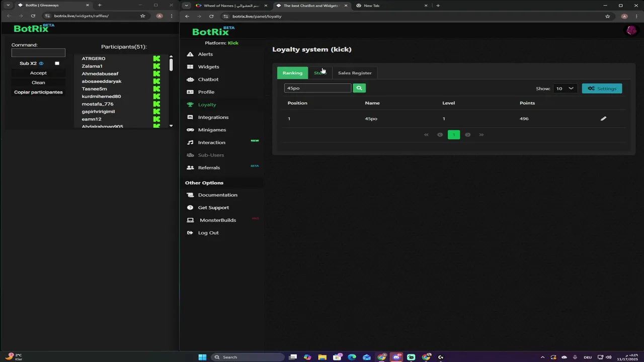This screenshot has height=362, width=644.
Task: Open Microsoft Edge from the taskbar
Action: click(352, 357)
